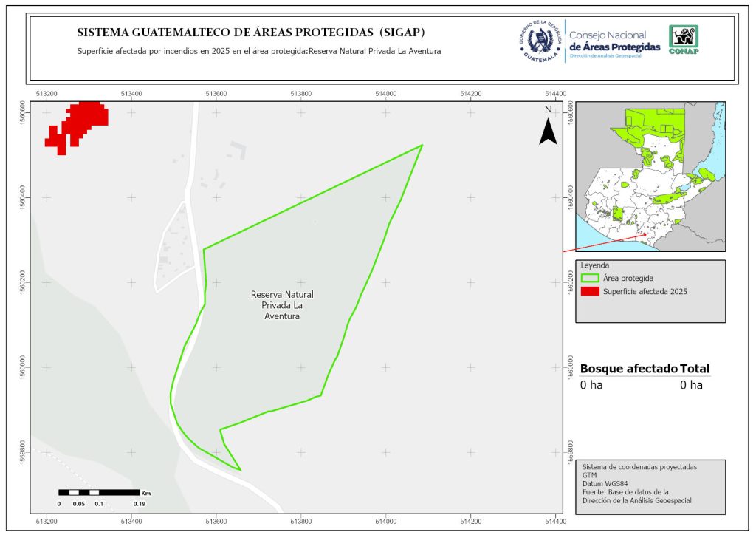Click the SISTEMA GUATEMALTECO DE ÁREAS PROTEGIDAS title
Image resolution: width=756 pixels, height=535 pixels.
click(251, 33)
